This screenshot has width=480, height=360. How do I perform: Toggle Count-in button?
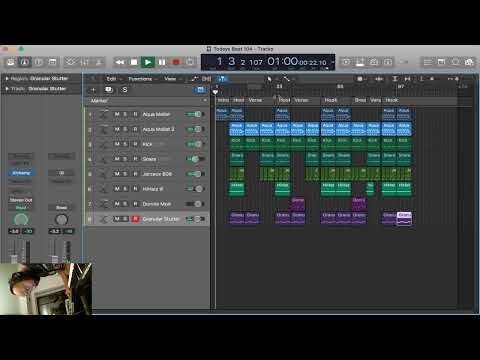click(x=388, y=62)
